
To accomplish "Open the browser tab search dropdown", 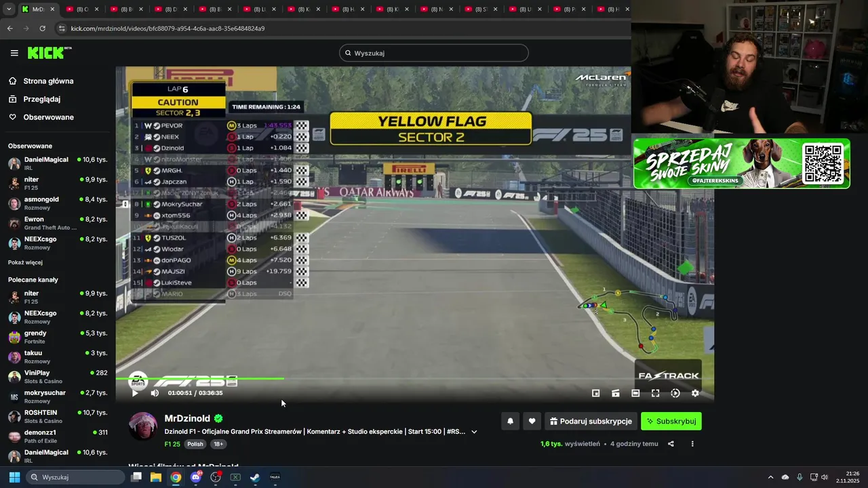I will tap(8, 9).
